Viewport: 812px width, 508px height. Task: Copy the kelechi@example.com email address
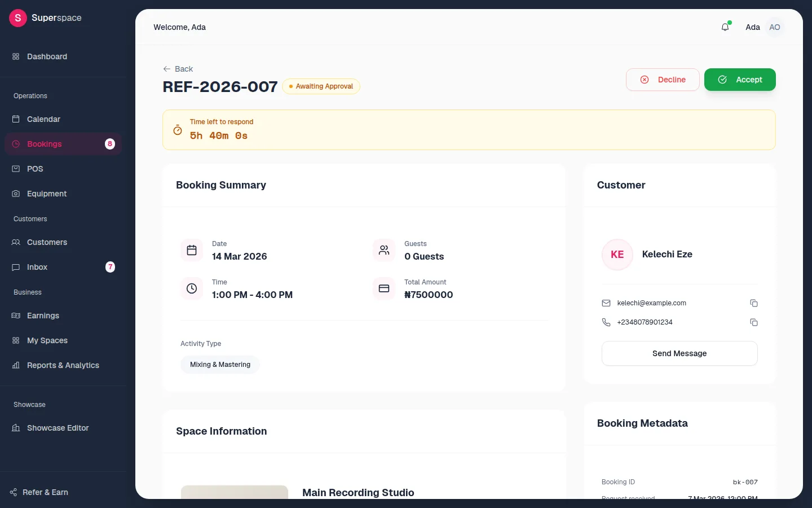point(753,303)
